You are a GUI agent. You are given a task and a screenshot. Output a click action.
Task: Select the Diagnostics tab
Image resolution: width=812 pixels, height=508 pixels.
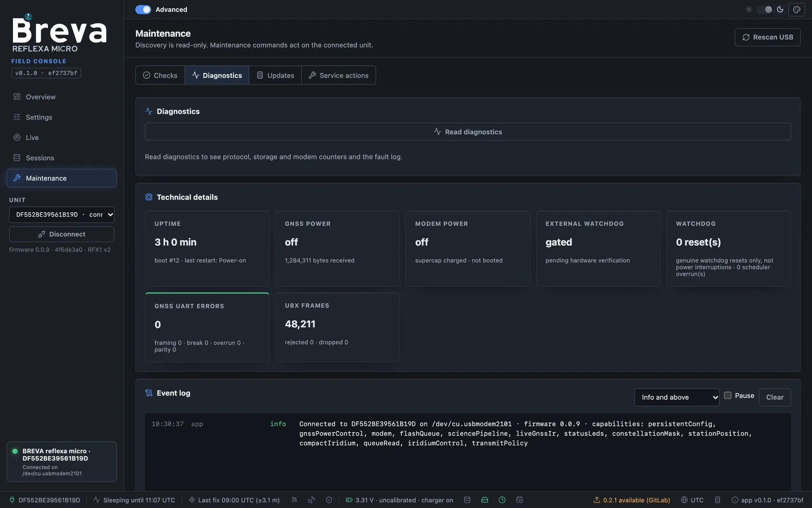pos(217,75)
